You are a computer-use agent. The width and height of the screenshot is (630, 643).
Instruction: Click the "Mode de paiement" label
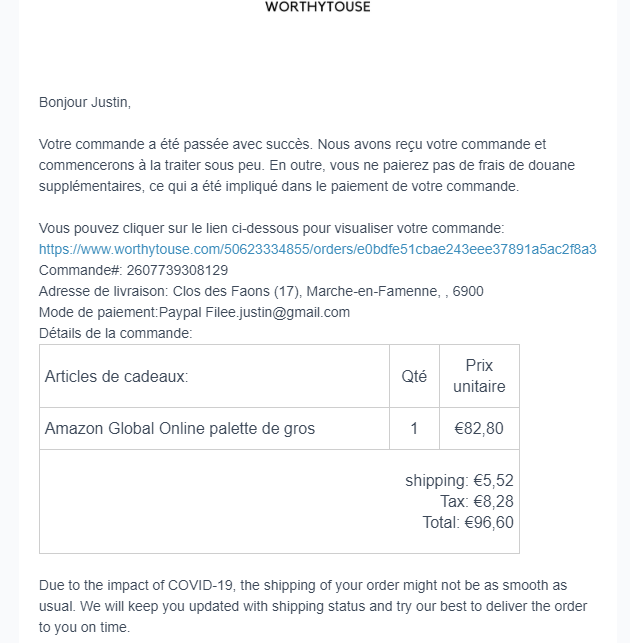[98, 312]
